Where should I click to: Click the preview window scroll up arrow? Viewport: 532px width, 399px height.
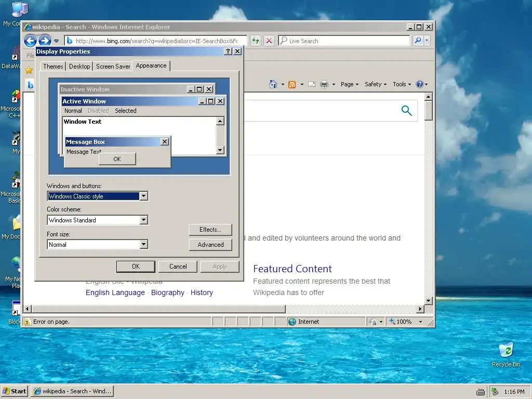point(220,121)
